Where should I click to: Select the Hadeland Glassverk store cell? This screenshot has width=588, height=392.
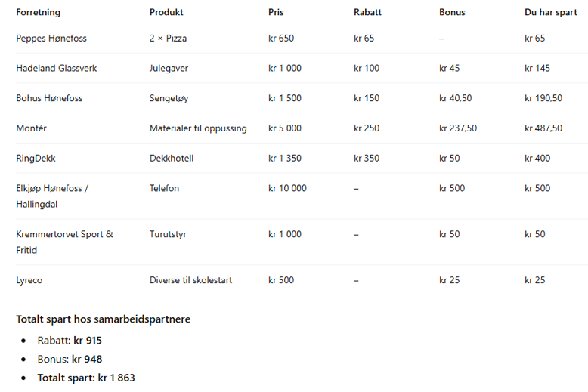click(x=57, y=69)
